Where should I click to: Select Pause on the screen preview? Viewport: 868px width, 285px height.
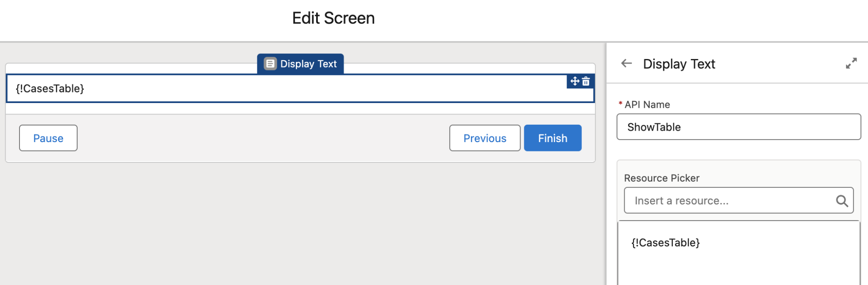coord(48,138)
